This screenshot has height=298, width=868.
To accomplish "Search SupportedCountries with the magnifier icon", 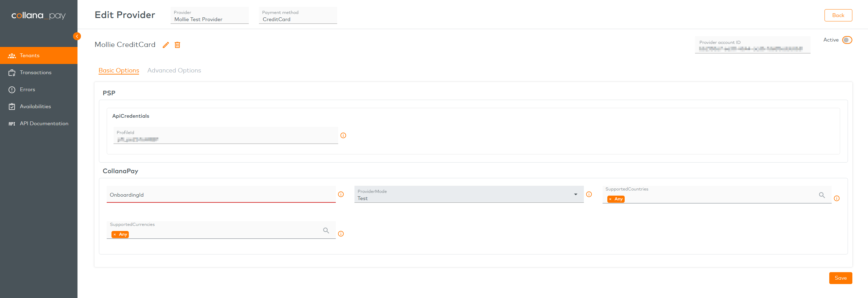I will [x=822, y=195].
